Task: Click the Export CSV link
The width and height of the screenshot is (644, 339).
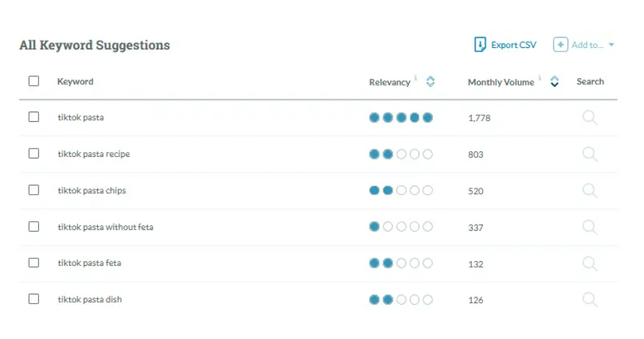Action: pyautogui.click(x=513, y=45)
